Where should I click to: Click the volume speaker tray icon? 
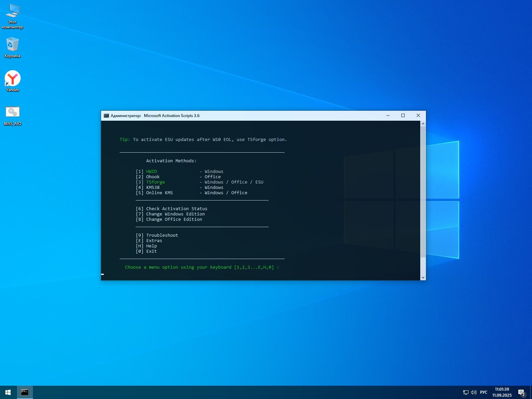pyautogui.click(x=474, y=392)
